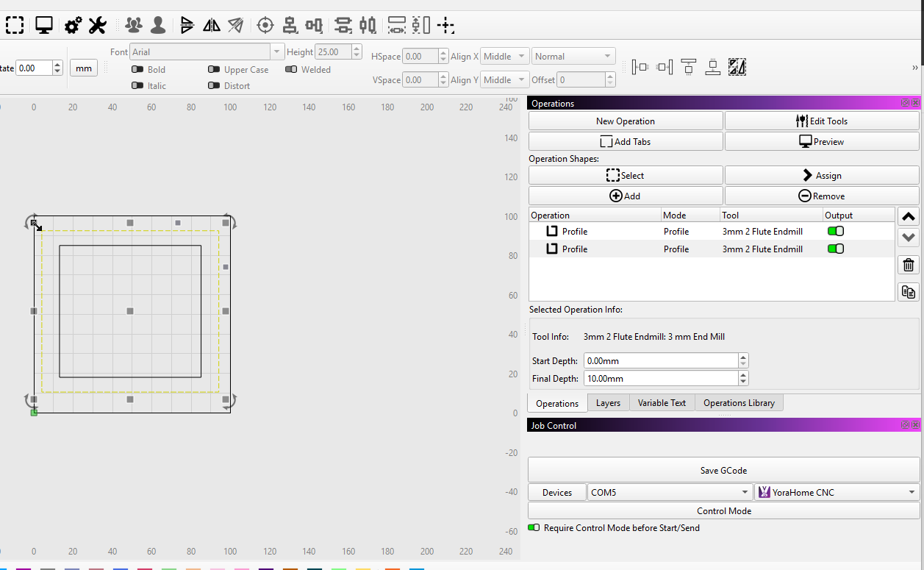Click the New Operation button
924x570 pixels.
625,121
